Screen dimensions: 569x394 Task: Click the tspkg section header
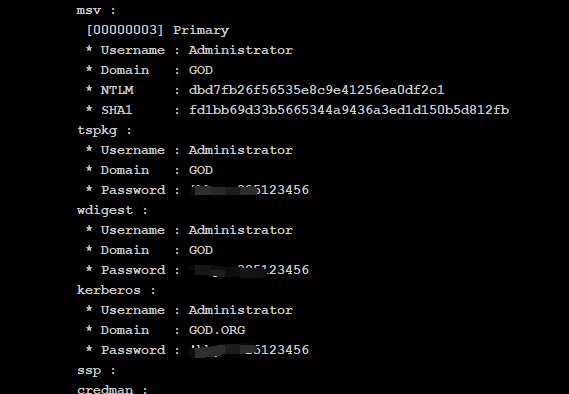(x=104, y=131)
